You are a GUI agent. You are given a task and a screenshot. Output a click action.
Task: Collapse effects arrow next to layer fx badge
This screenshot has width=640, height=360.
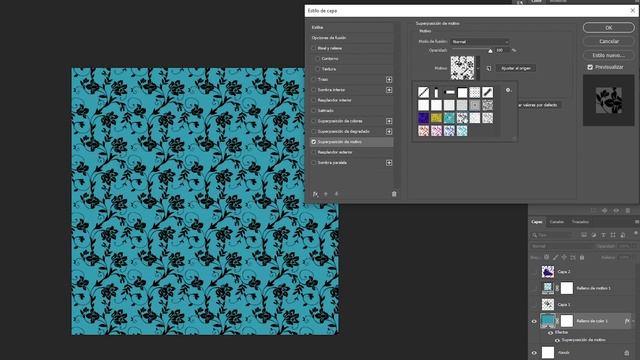click(633, 321)
